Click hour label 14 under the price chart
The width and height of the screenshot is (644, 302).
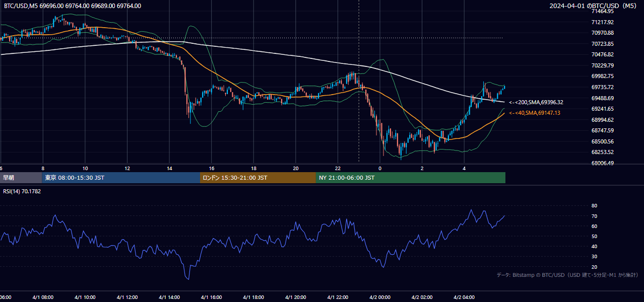pos(169,168)
